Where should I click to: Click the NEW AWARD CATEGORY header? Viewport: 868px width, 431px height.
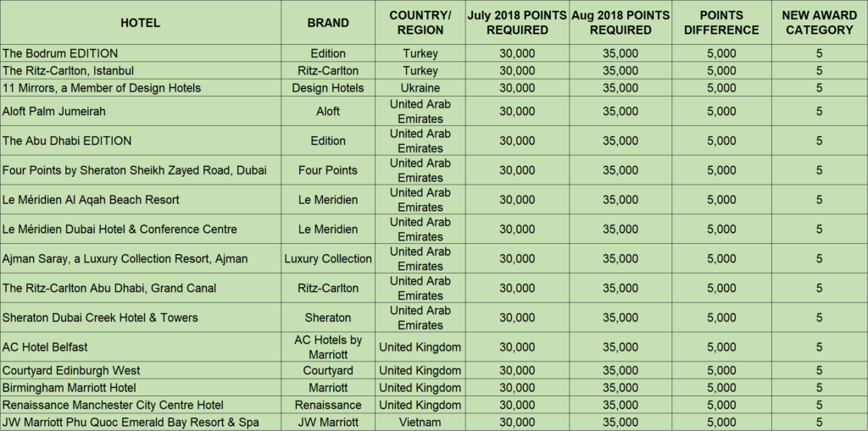pos(819,23)
